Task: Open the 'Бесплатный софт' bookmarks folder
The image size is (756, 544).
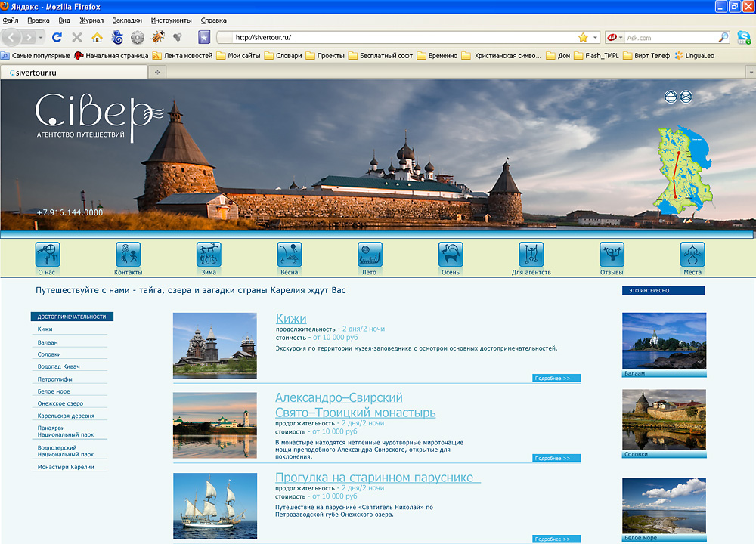Action: pyautogui.click(x=380, y=56)
